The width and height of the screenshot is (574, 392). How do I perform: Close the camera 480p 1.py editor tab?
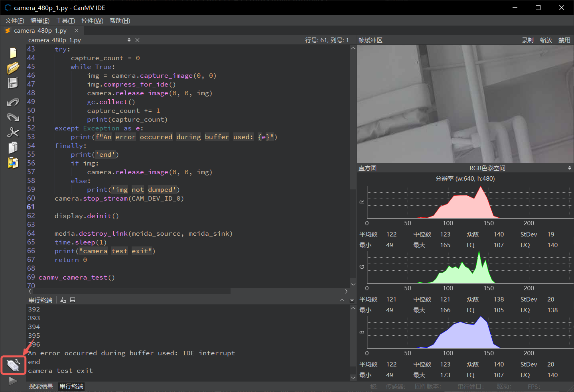pos(76,30)
